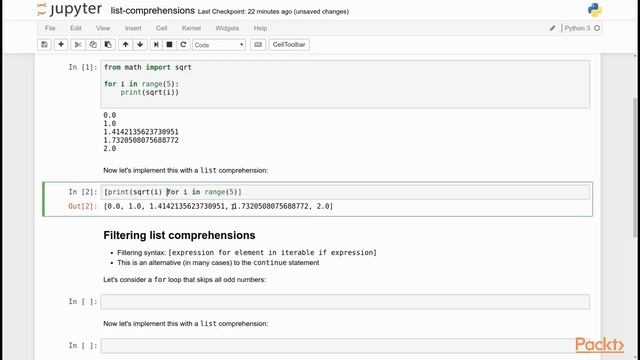Click into the In [1] code cell
640x360 pixels.
click(x=345, y=84)
